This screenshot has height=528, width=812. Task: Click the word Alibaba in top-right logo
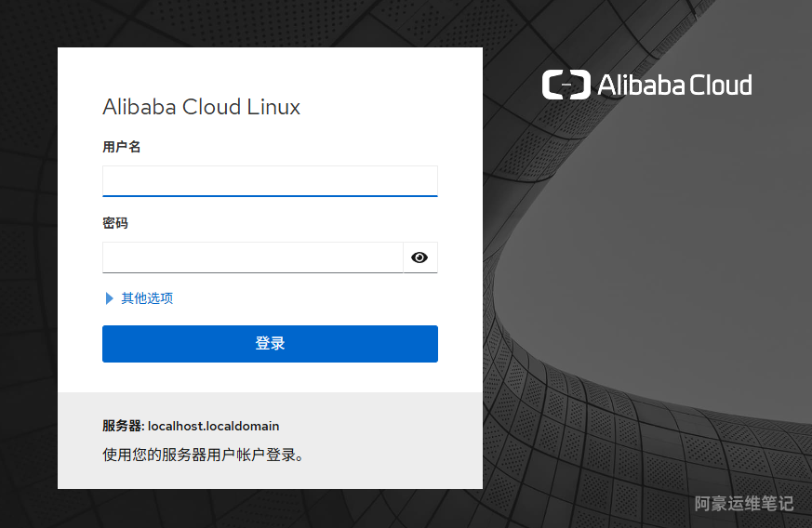click(x=641, y=86)
